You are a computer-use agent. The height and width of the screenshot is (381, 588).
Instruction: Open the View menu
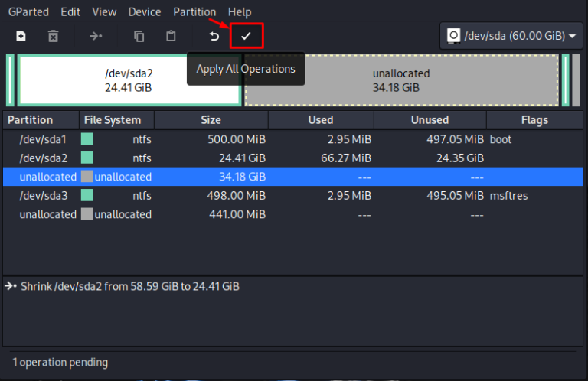point(104,12)
